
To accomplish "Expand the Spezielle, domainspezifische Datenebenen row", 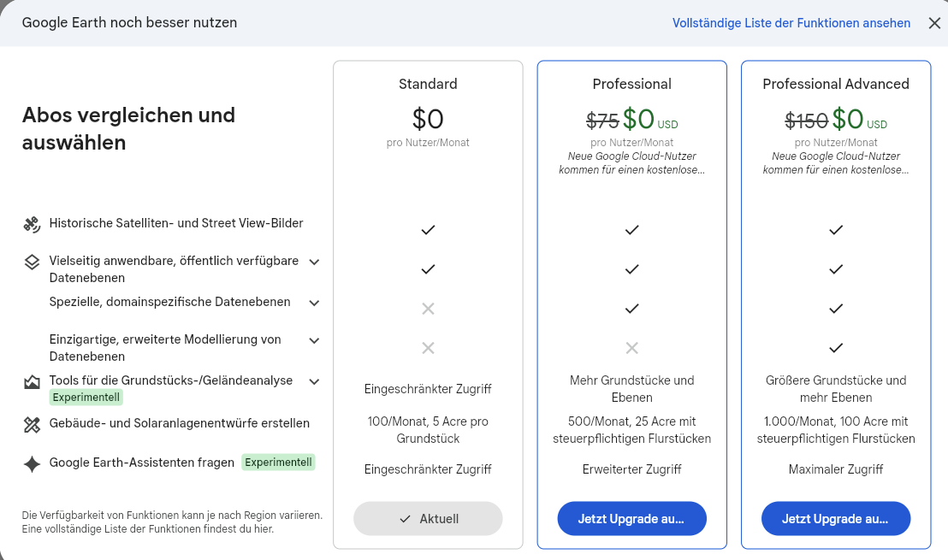I will point(314,304).
